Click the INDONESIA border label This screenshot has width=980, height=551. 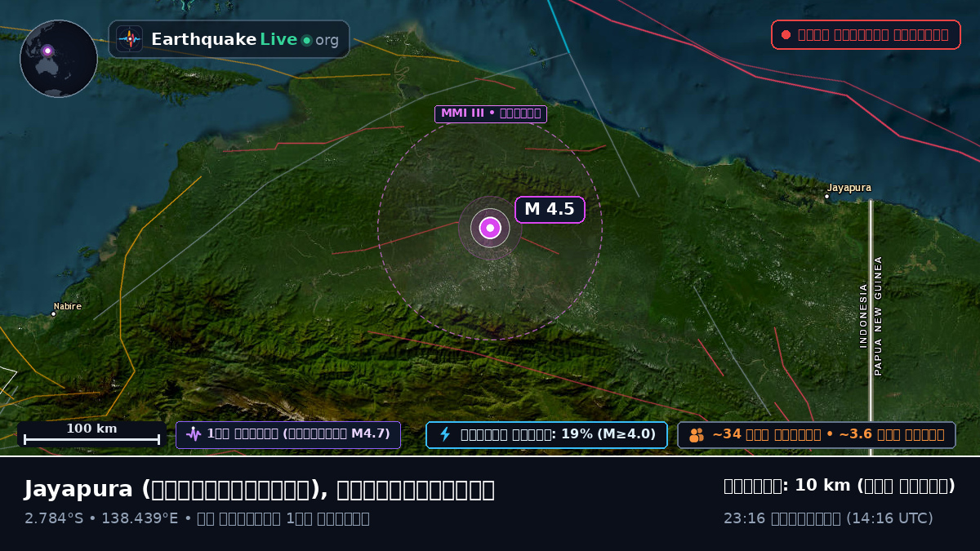(863, 315)
